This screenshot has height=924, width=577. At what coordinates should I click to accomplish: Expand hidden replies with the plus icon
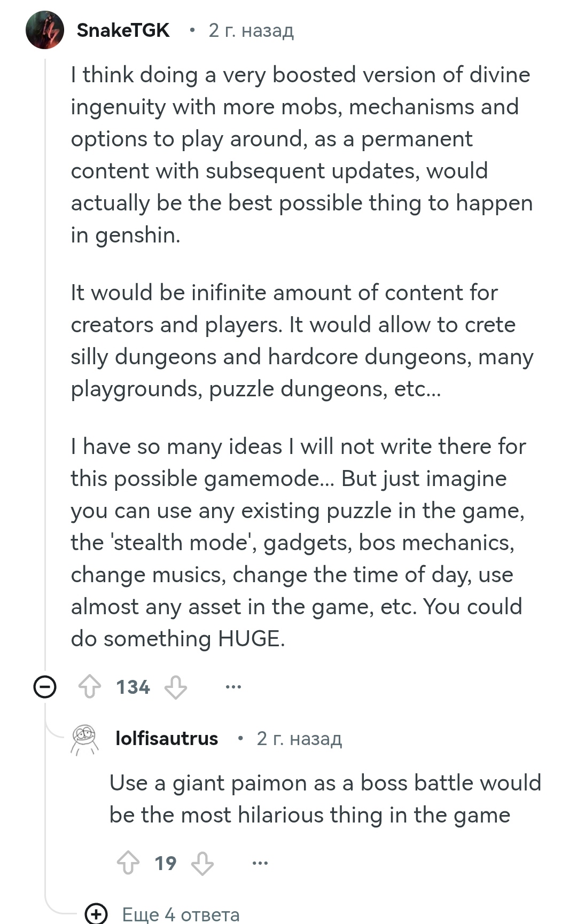tap(96, 913)
